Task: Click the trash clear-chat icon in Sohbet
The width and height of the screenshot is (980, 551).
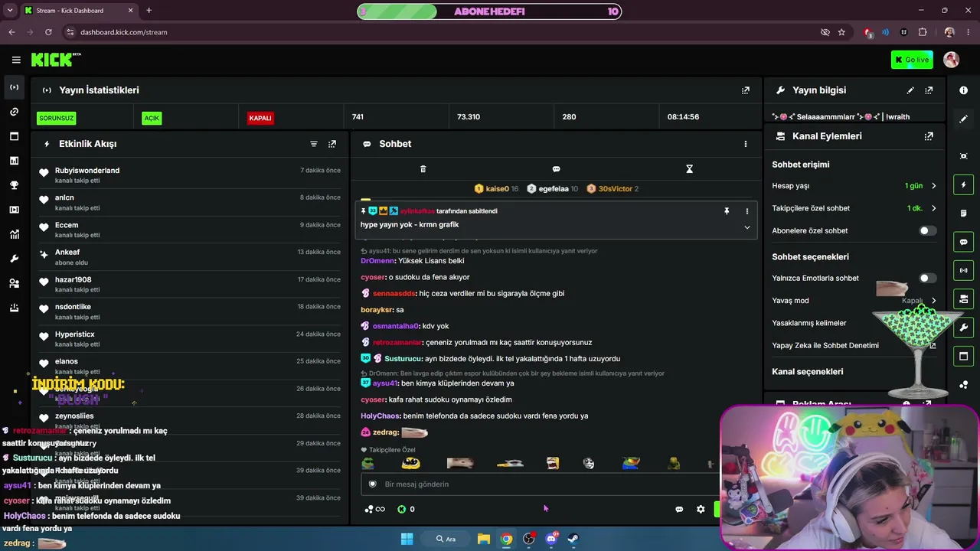Action: 423,169
